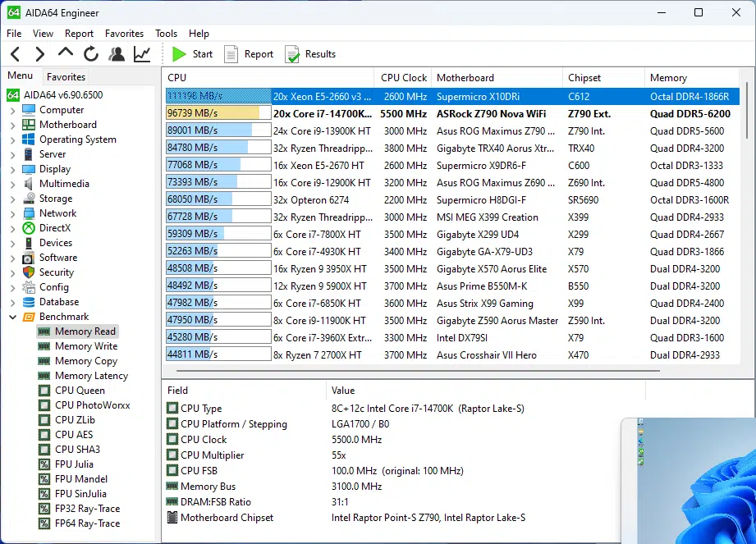756x544 pixels.
Task: Select the FP64 Ray-Trace benchmark
Action: click(87, 523)
